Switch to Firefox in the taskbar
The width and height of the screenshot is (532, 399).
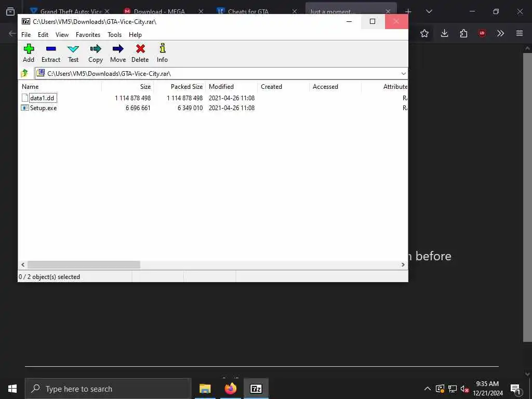point(230,389)
